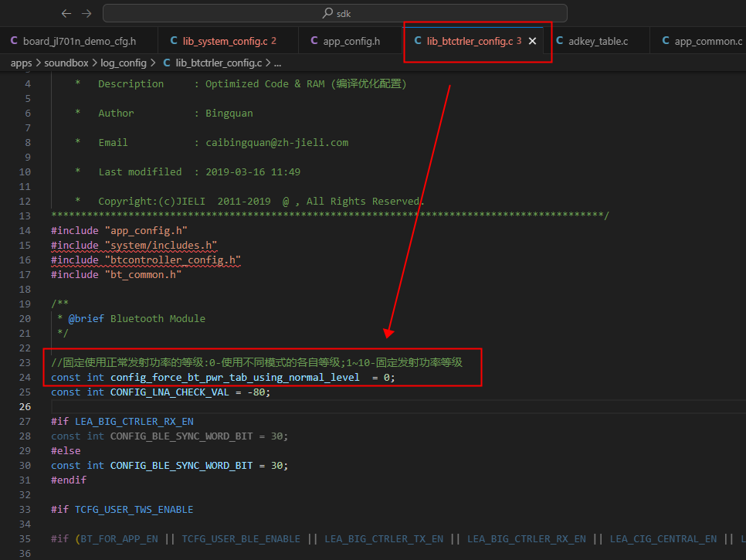Expand the soundbox breadcrumb folder
This screenshot has width=746, height=560.
[x=66, y=63]
